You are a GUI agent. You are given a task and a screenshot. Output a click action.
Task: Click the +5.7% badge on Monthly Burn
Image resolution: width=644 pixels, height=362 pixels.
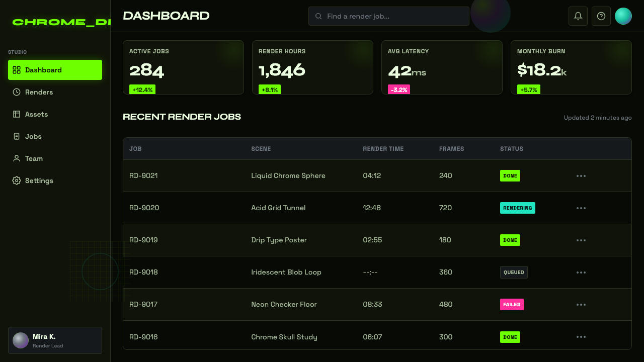coord(529,89)
